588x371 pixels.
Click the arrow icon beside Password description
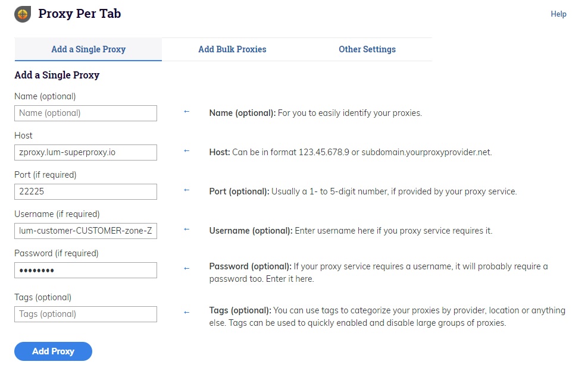pos(187,269)
